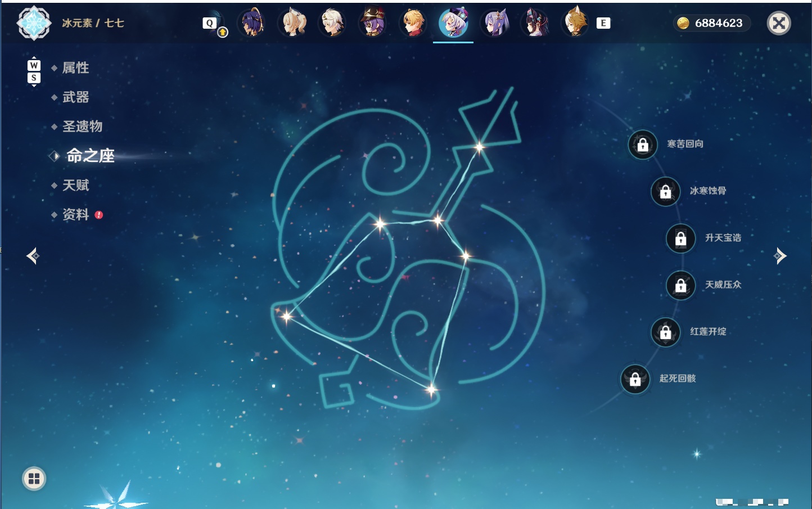Select Barbara's blonde twin-tail avatar
Image resolution: width=812 pixels, height=509 pixels.
coord(292,23)
